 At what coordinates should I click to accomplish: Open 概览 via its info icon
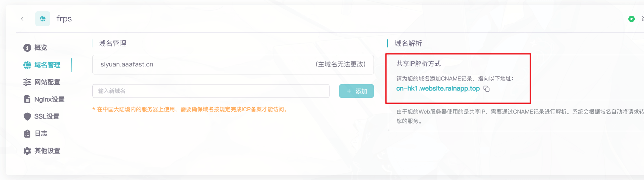(27, 48)
